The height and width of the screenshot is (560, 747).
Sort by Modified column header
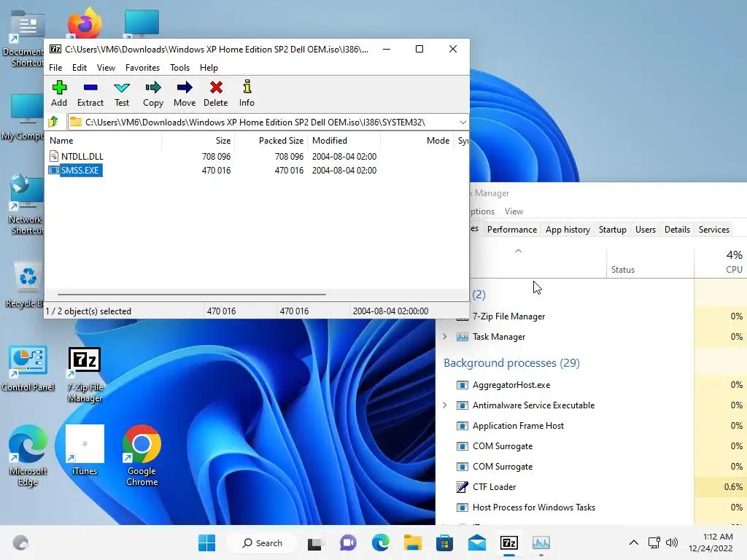(x=344, y=141)
